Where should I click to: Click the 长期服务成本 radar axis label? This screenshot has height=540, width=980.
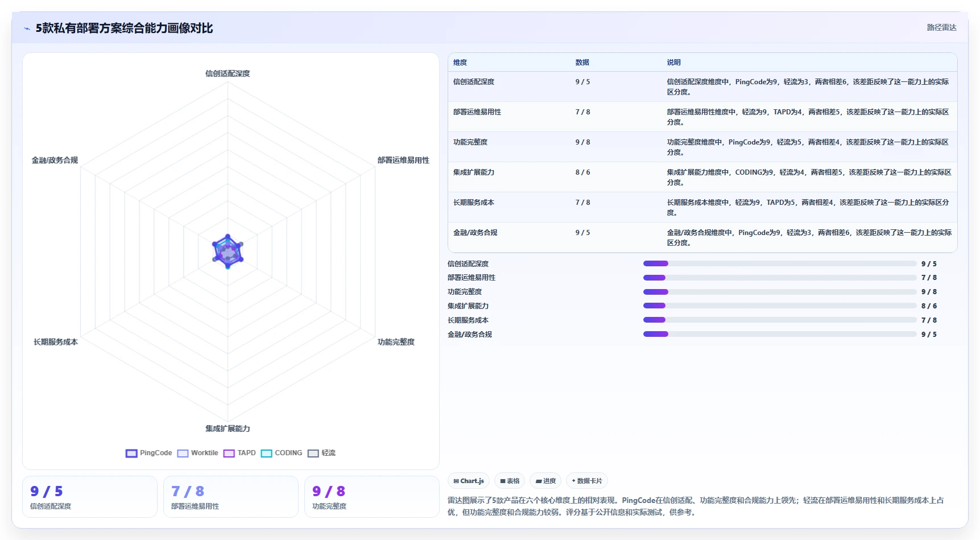(x=56, y=342)
